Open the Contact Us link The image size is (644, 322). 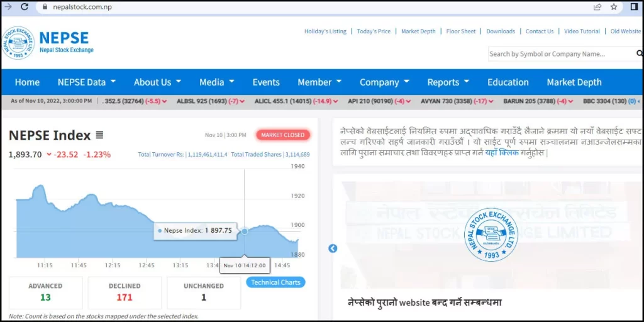[540, 31]
